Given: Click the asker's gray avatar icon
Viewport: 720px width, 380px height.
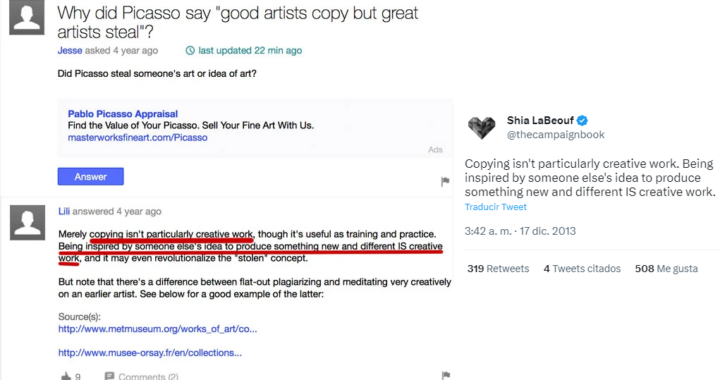Looking at the screenshot, I should [x=27, y=17].
